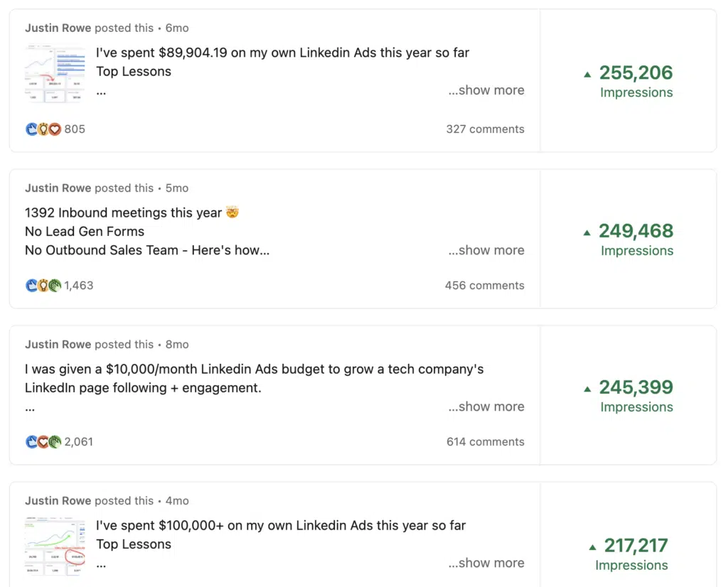Click green arrow next to 249,468 impressions
The width and height of the screenshot is (728, 587).
pyautogui.click(x=587, y=232)
